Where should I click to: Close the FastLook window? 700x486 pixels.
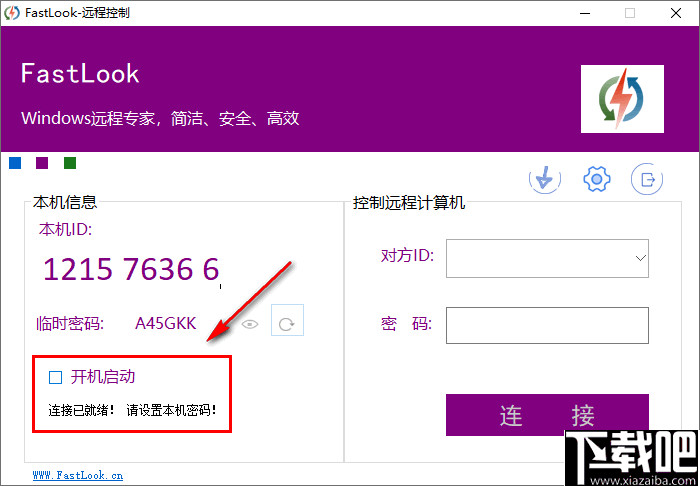[676, 13]
